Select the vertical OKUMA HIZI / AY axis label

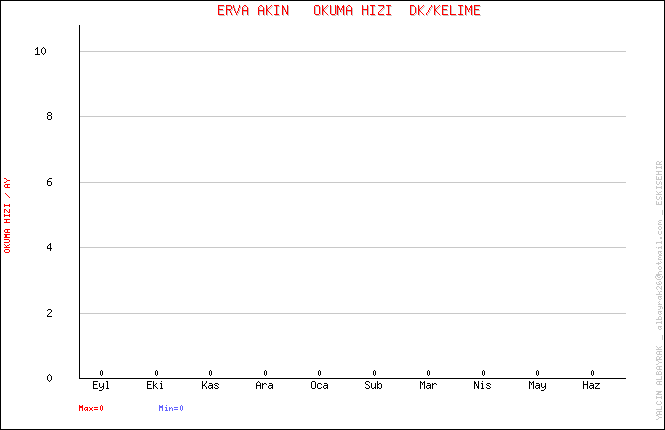(8, 215)
